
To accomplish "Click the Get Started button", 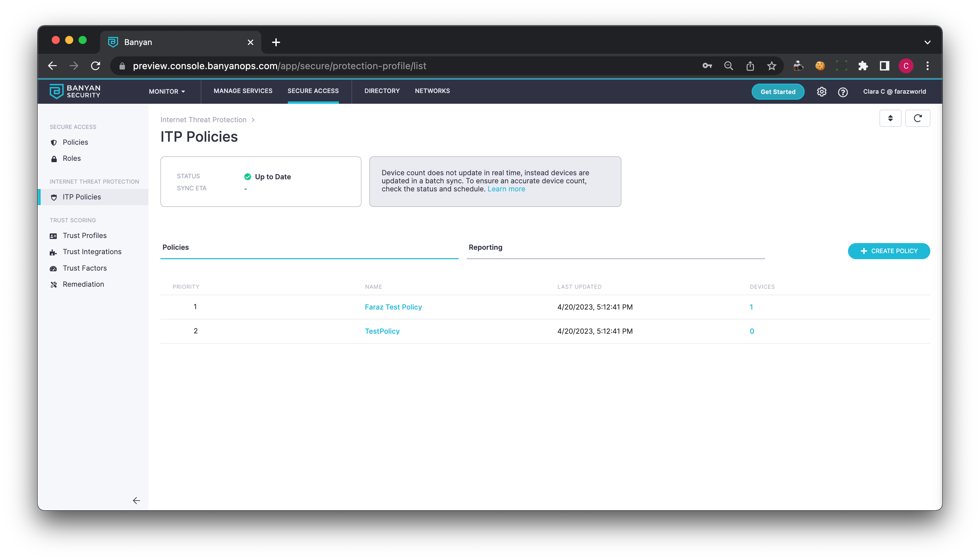I will pyautogui.click(x=778, y=92).
